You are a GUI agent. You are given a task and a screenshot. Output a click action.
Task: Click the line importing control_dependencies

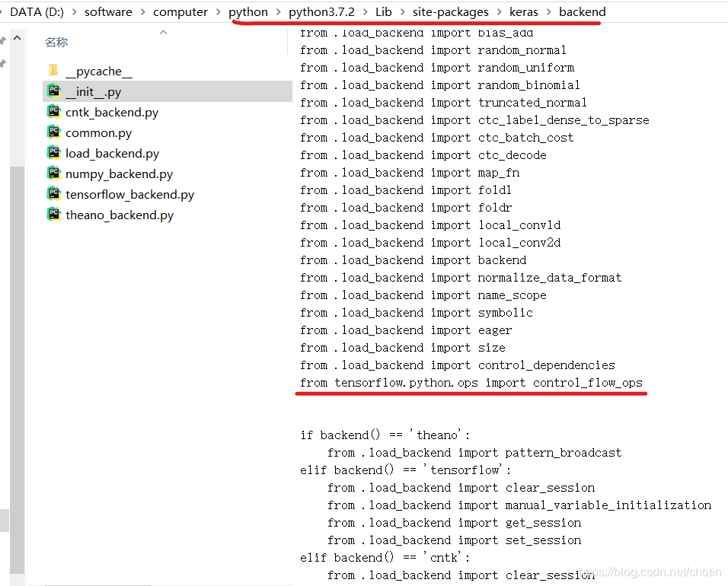[458, 365]
